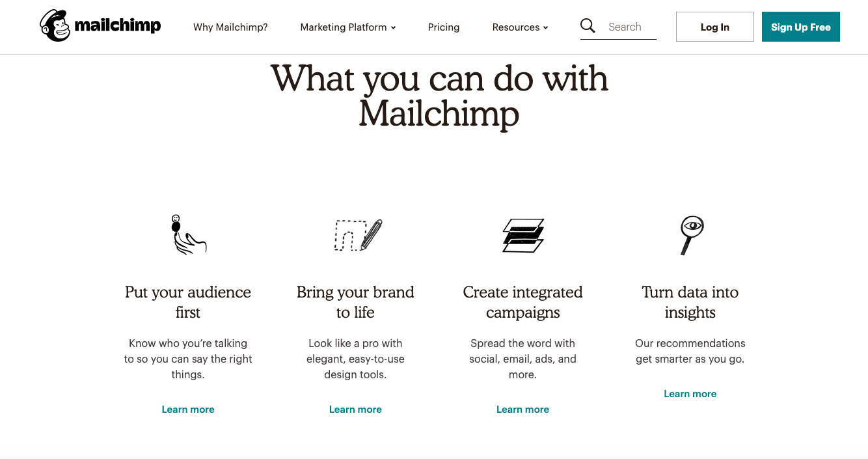868x459 pixels.
Task: Open the Why Mailchimp? page
Action: (x=230, y=27)
